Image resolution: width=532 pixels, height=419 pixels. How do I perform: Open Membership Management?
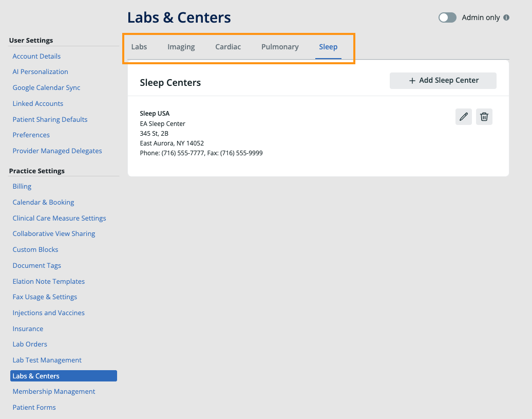[x=54, y=392]
